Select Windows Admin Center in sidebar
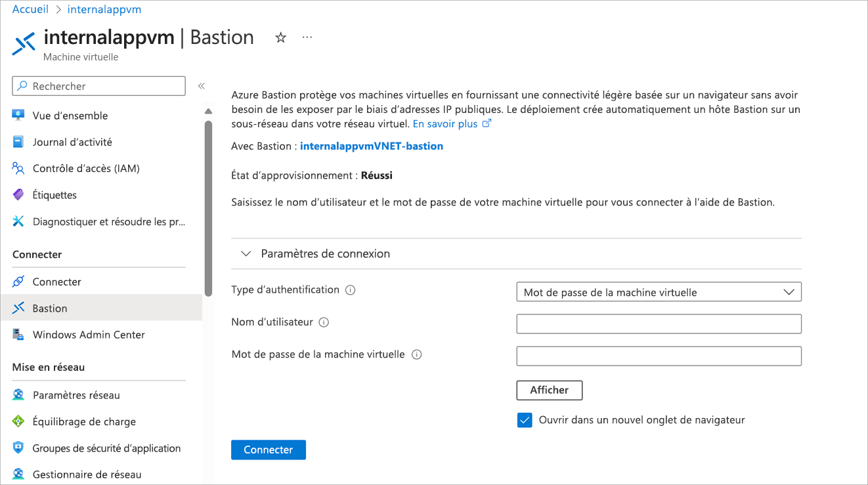The width and height of the screenshot is (868, 485). 89,335
